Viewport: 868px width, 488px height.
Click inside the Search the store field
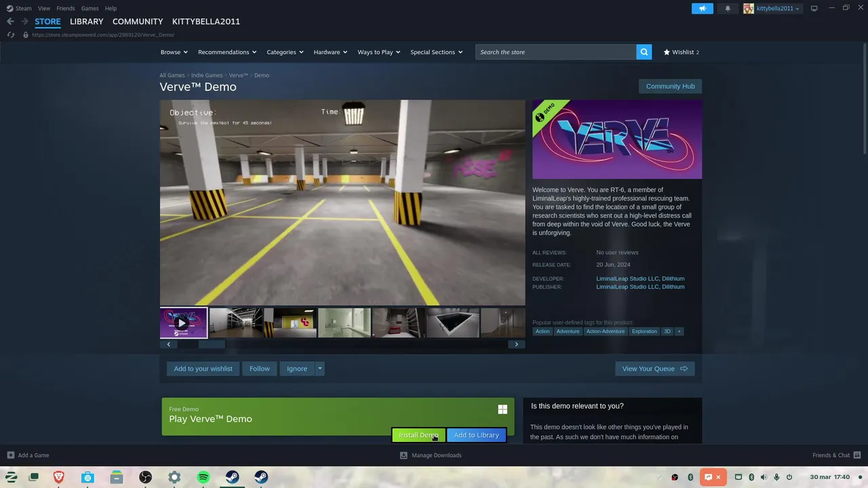click(x=556, y=52)
